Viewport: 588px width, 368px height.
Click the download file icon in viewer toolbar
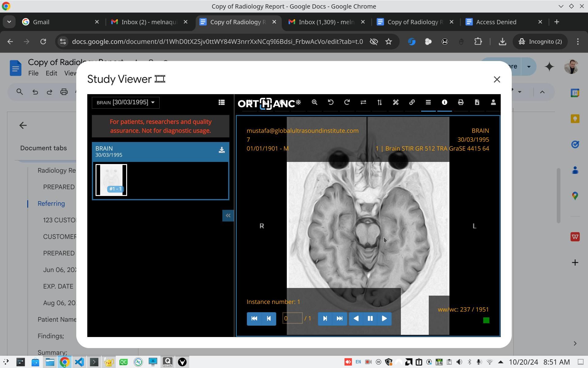coord(477,102)
